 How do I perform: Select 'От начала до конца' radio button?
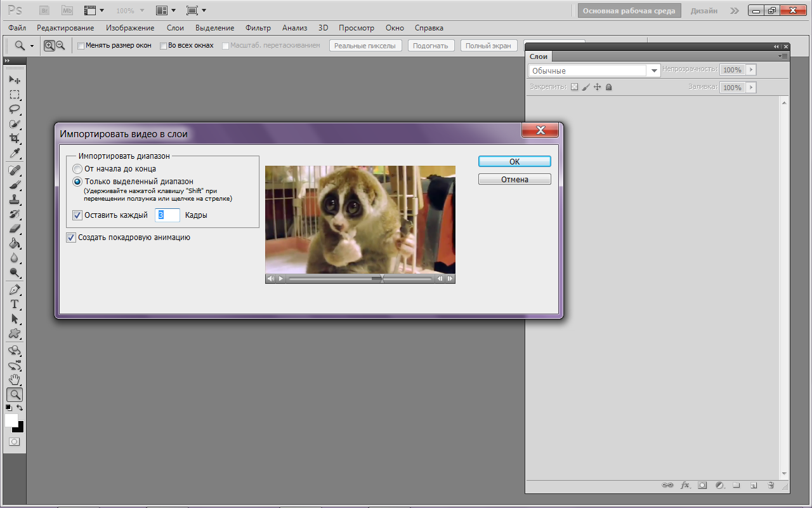77,169
